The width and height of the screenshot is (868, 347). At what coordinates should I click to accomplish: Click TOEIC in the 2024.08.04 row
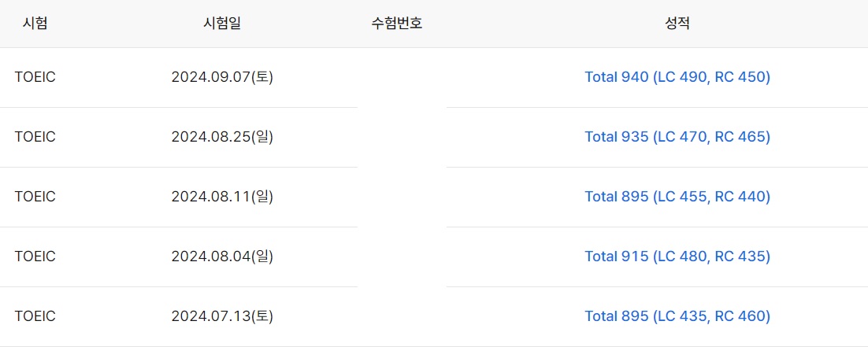pyautogui.click(x=35, y=257)
